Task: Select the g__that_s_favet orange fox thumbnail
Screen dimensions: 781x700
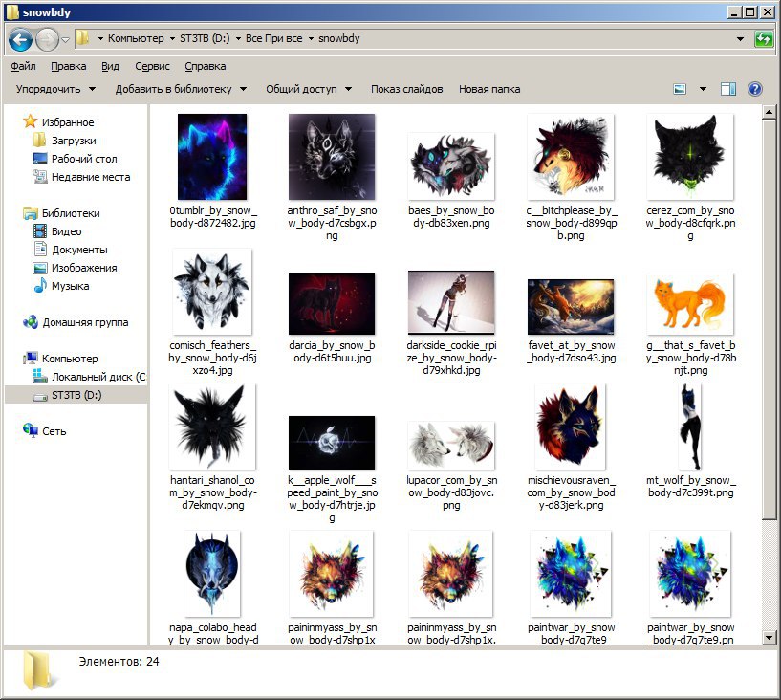Action: point(690,304)
